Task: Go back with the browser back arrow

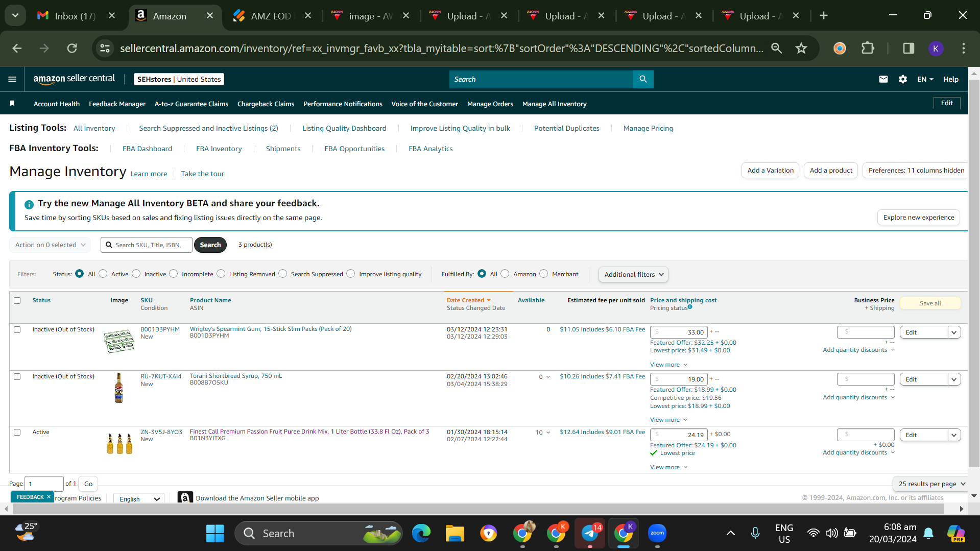Action: click(x=17, y=49)
